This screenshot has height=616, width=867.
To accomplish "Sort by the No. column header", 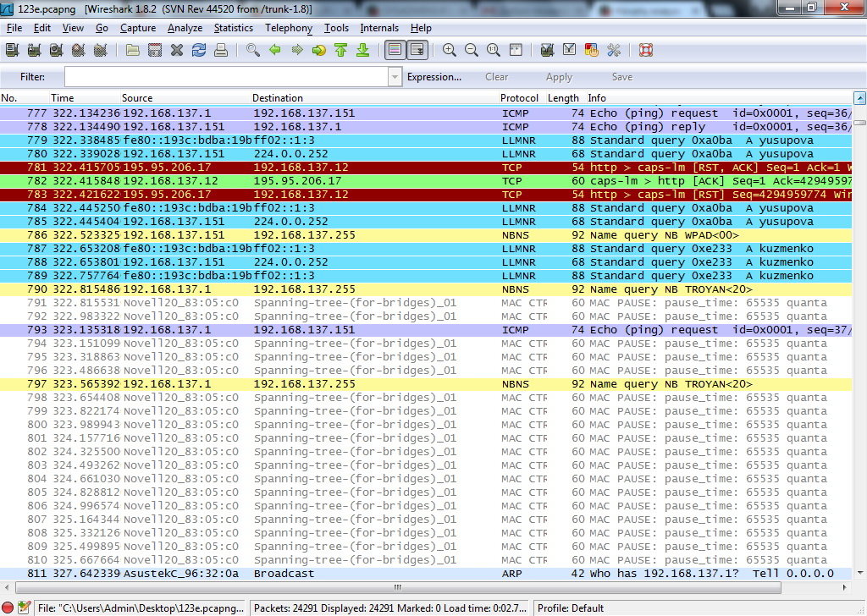I will tap(25, 98).
